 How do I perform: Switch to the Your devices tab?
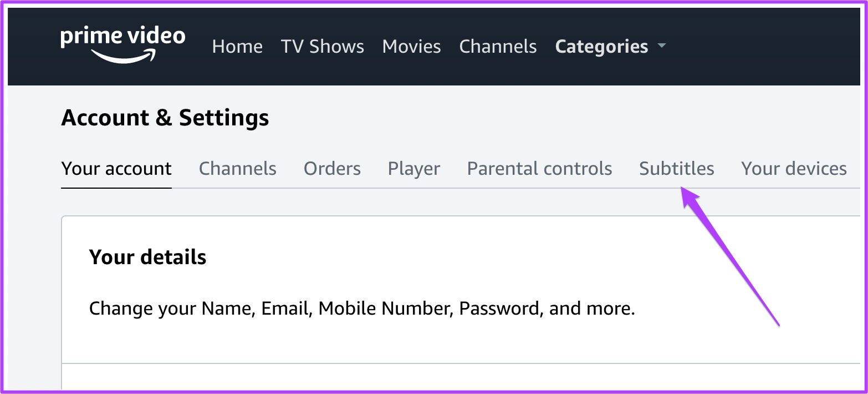click(794, 168)
